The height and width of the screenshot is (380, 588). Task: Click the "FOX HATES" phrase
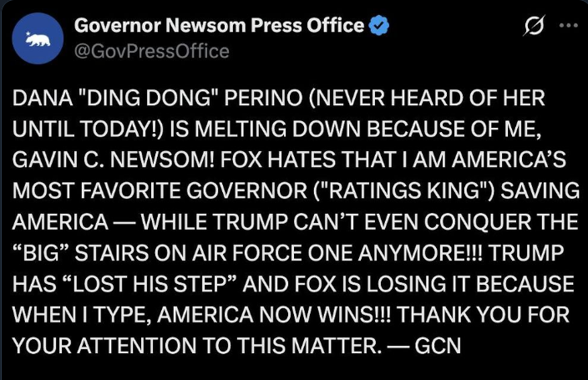coord(277,160)
